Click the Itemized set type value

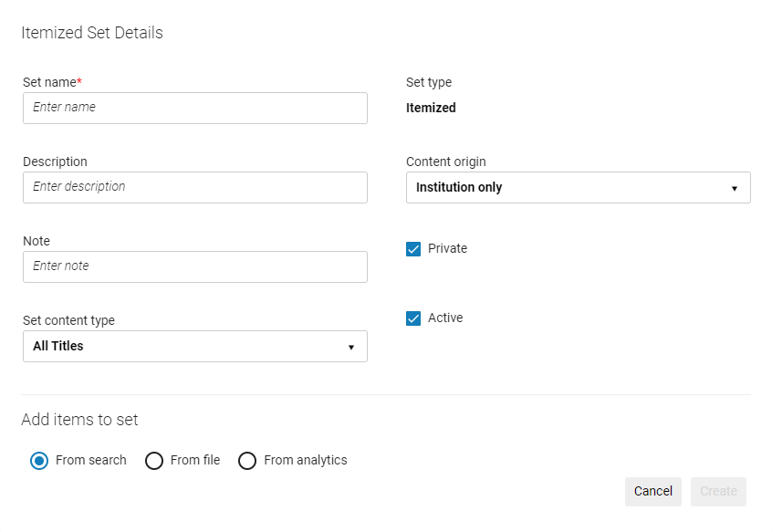[431, 108]
